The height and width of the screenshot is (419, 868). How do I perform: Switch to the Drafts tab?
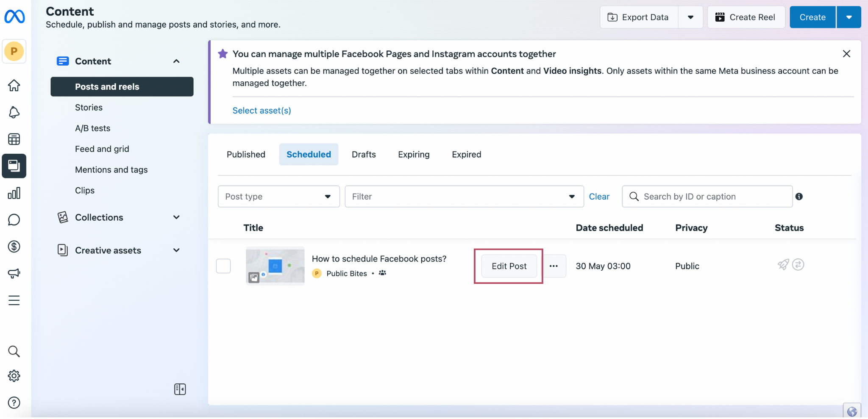363,155
